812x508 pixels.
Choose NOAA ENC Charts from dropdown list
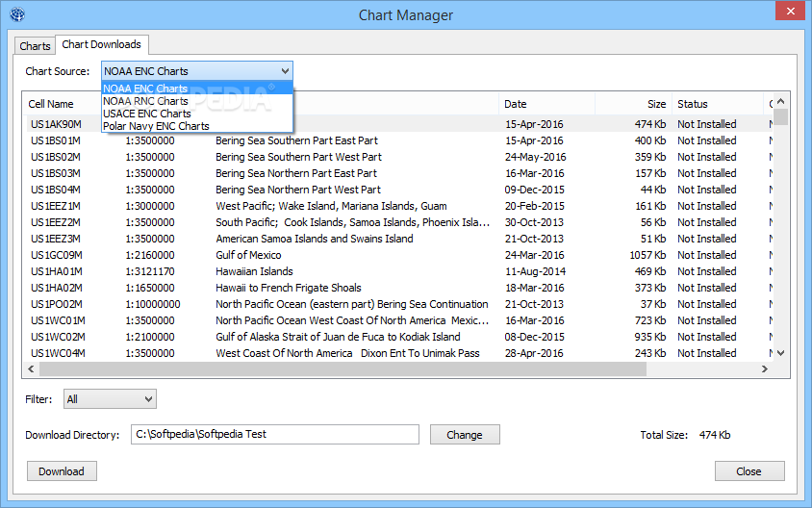tap(197, 89)
